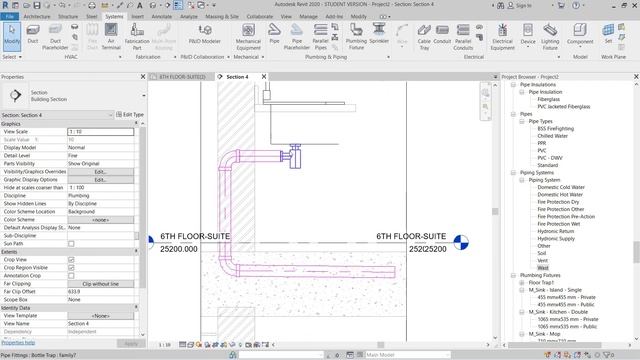Place a Plumbing Fixture
The width and height of the screenshot is (640, 360).
point(356,37)
